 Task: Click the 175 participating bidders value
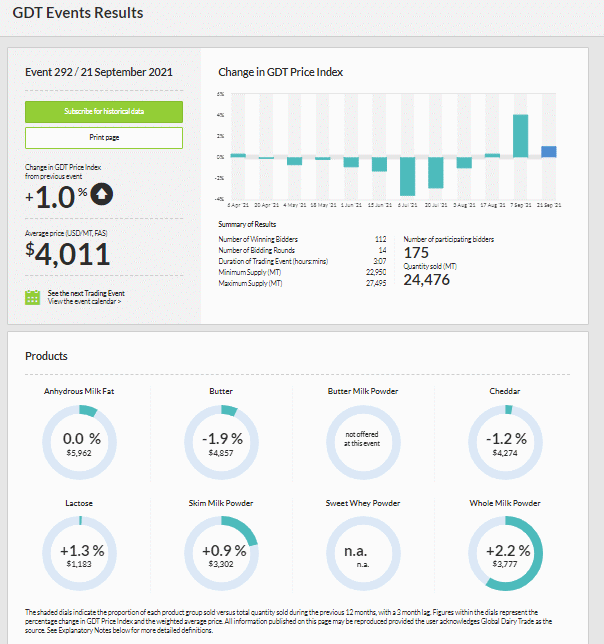click(416, 253)
